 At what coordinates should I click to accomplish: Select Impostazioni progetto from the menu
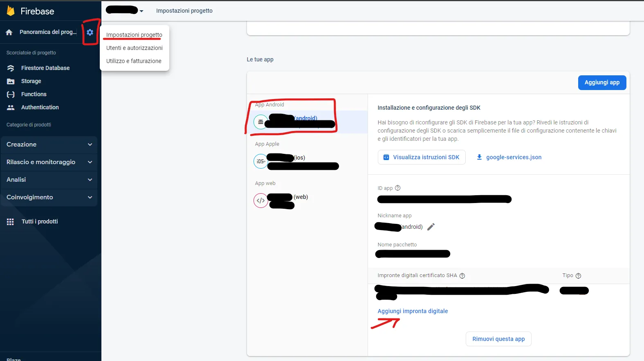click(x=134, y=35)
